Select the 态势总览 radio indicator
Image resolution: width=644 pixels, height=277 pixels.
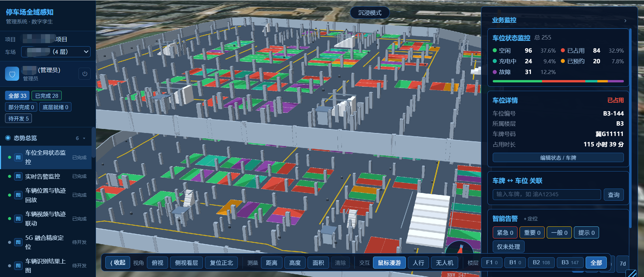pos(8,138)
